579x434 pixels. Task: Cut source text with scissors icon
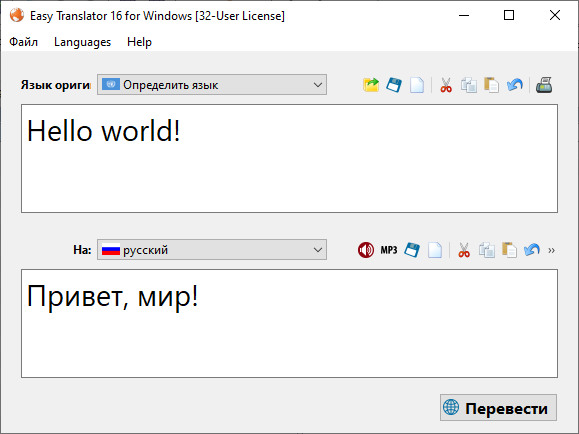coord(446,85)
